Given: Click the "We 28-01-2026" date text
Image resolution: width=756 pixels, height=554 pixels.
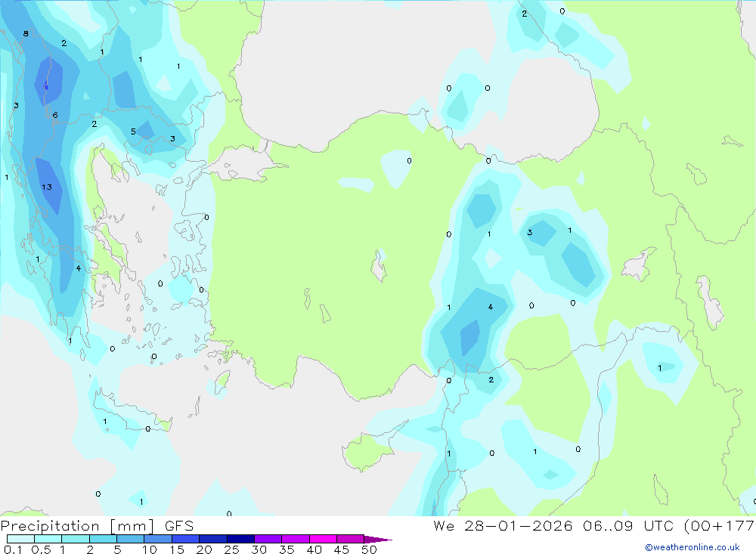Looking at the screenshot, I should click(503, 525).
